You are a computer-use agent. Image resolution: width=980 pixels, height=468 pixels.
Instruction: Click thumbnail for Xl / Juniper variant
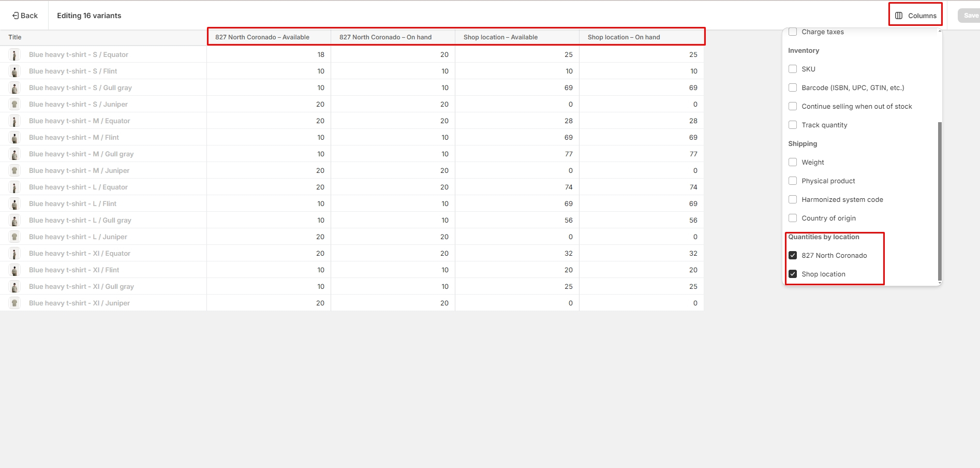point(14,303)
